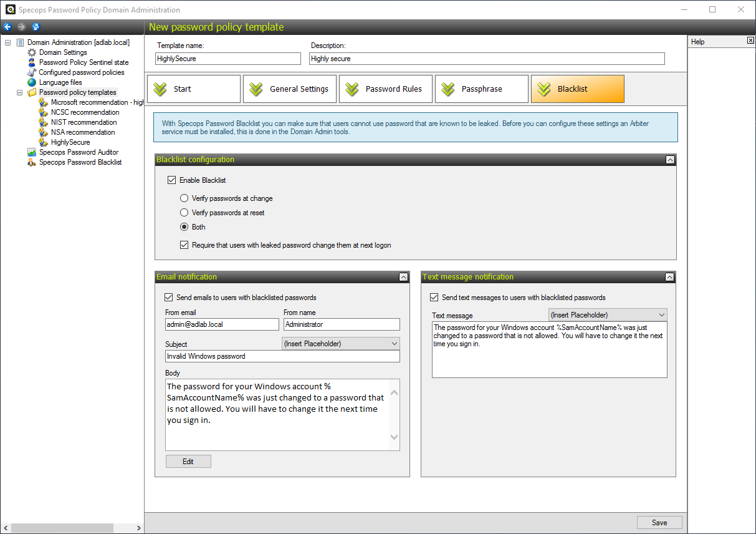Screen dimensions: 756x534
Task: Open Subject Insert Placeholder dropdown
Action: pos(340,344)
